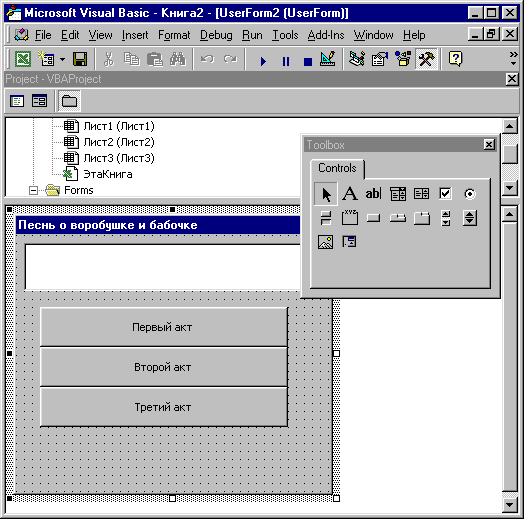
Task: Open the Edit menu
Action: pyautogui.click(x=70, y=35)
